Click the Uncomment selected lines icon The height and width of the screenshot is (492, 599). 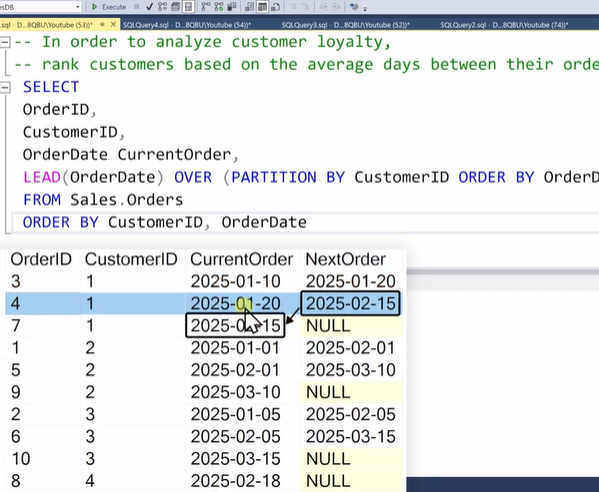[304, 7]
